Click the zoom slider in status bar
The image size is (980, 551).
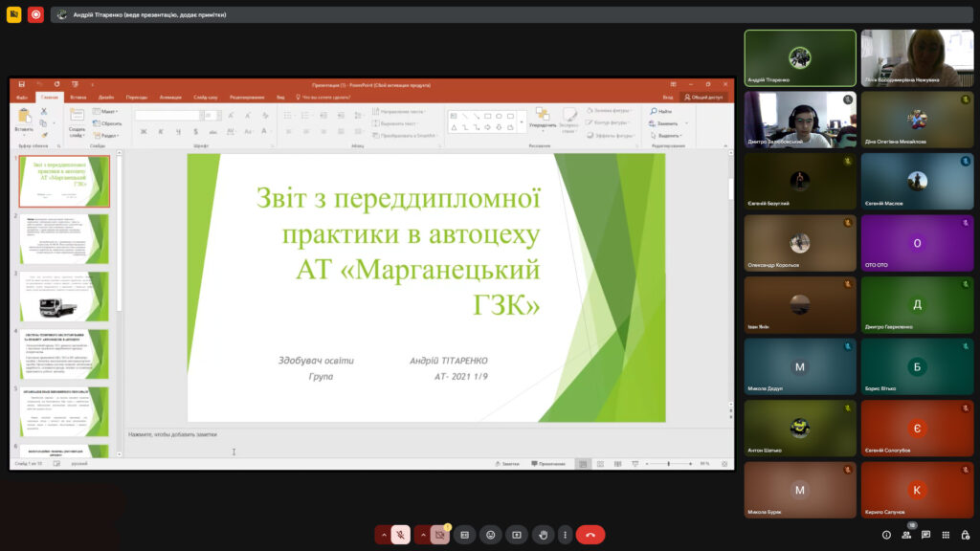pyautogui.click(x=668, y=464)
